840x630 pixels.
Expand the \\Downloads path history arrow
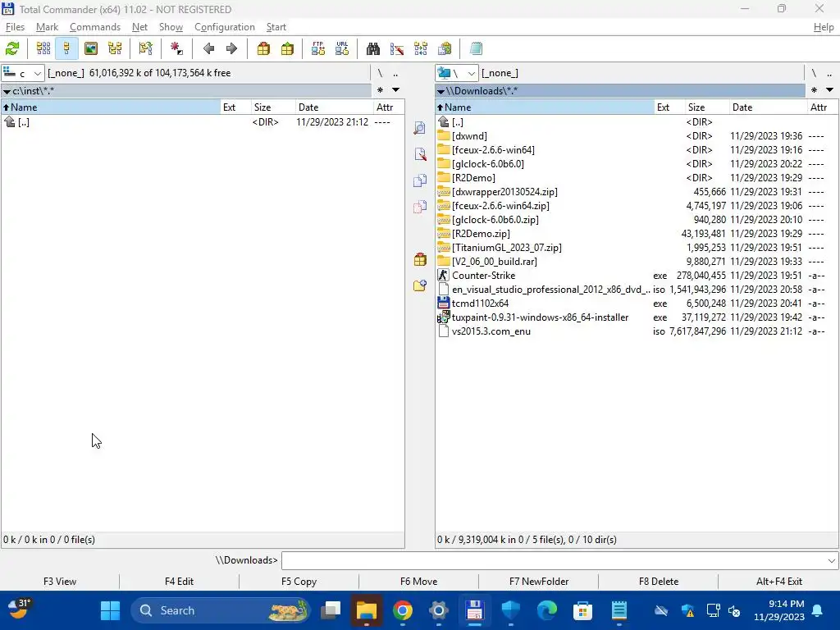point(441,92)
